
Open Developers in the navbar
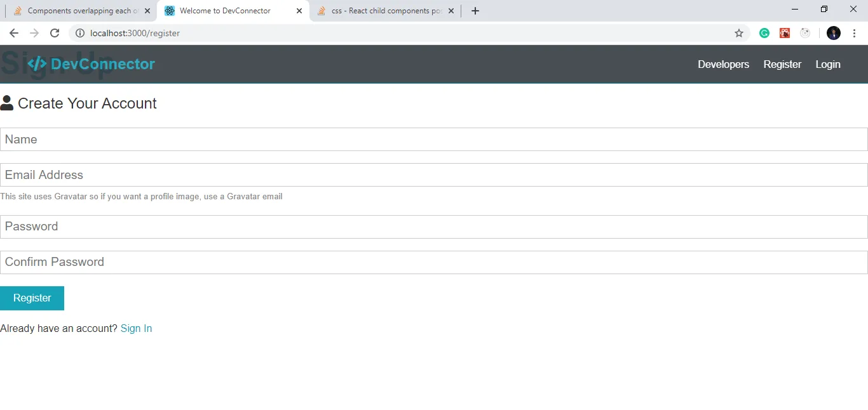(723, 64)
